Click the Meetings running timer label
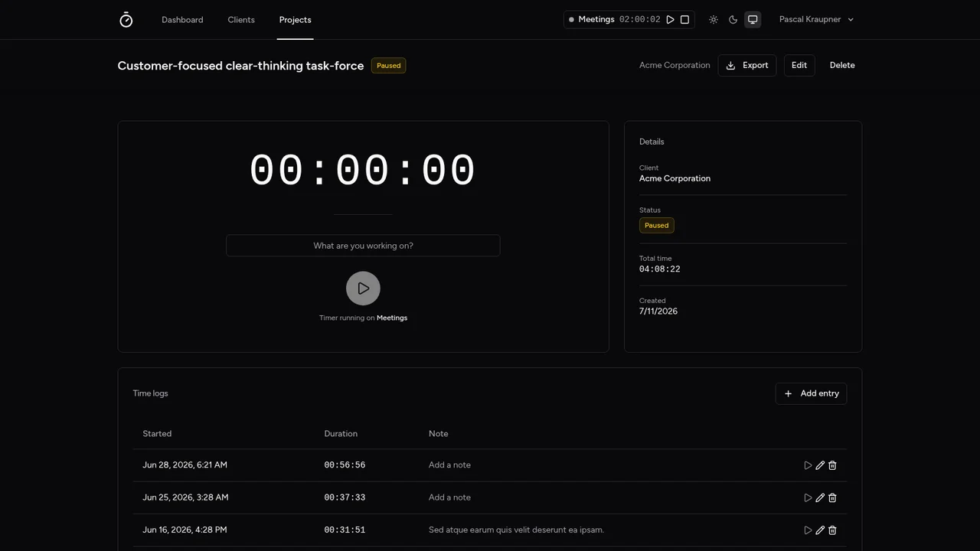This screenshot has width=980, height=551. tap(596, 20)
